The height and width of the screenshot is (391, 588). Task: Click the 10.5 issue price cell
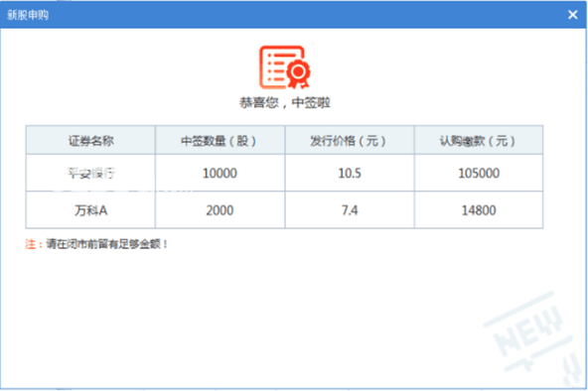click(350, 173)
